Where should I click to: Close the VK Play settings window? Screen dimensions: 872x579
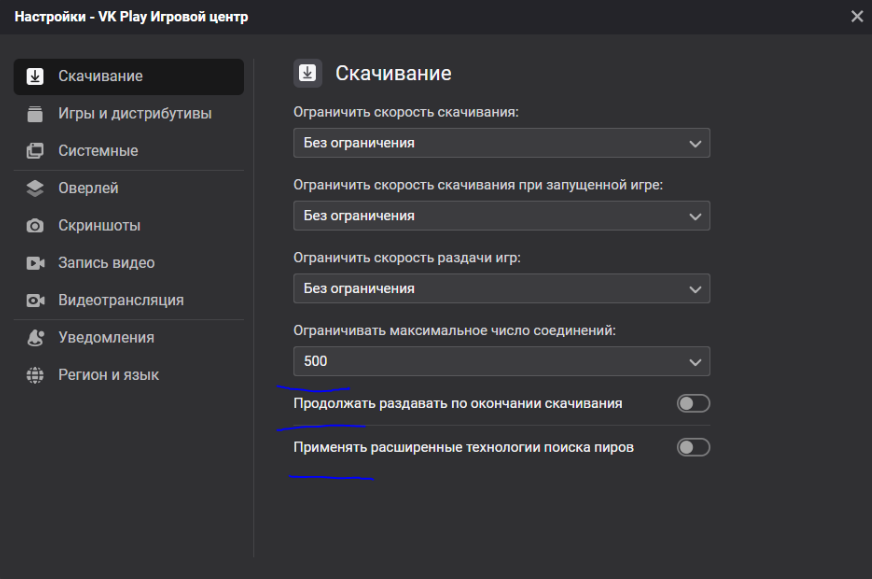tap(856, 16)
